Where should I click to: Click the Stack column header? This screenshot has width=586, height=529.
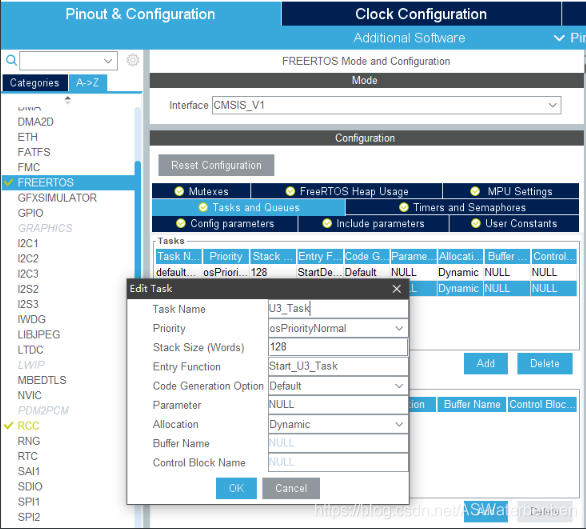pos(273,256)
